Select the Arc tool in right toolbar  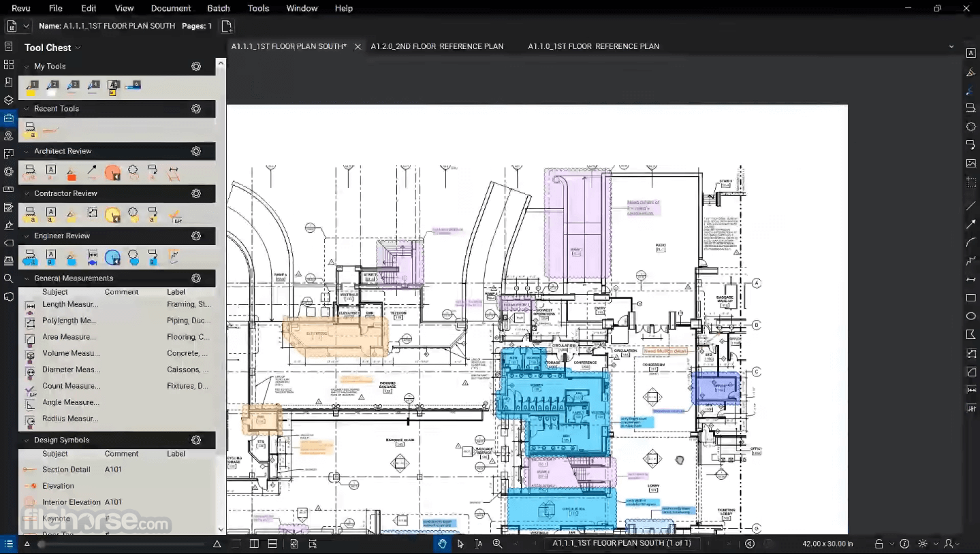click(971, 242)
